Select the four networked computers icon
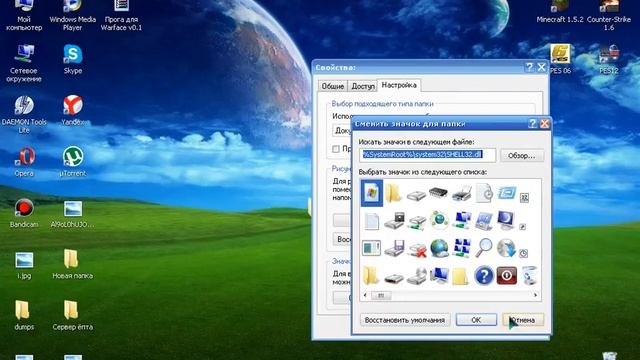This screenshot has width=640, height=360. 462,248
